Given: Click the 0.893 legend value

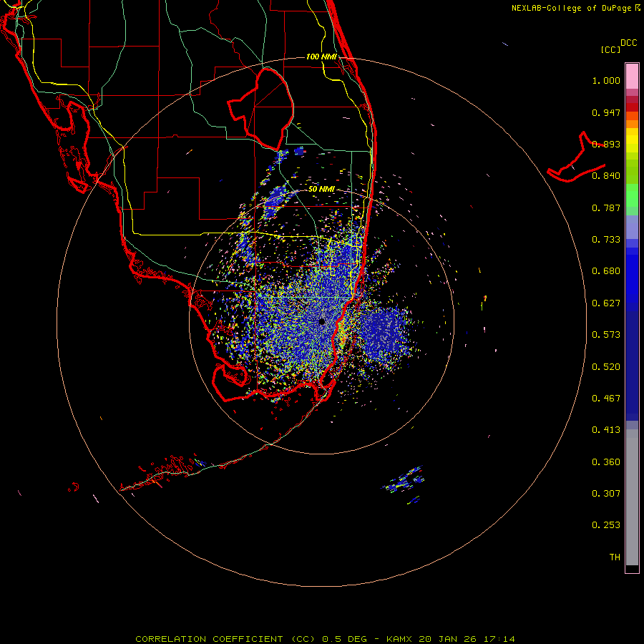Looking at the screenshot, I should pos(606,144).
